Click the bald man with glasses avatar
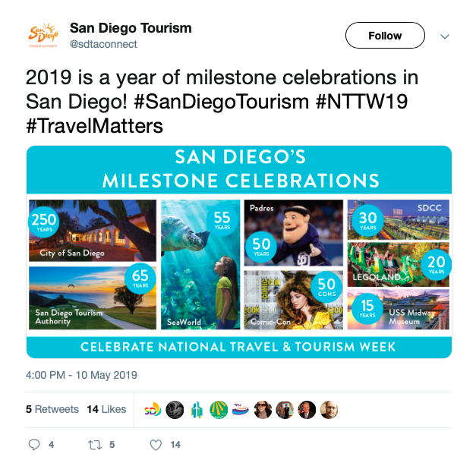Screen dimensions: 476x463 329,410
